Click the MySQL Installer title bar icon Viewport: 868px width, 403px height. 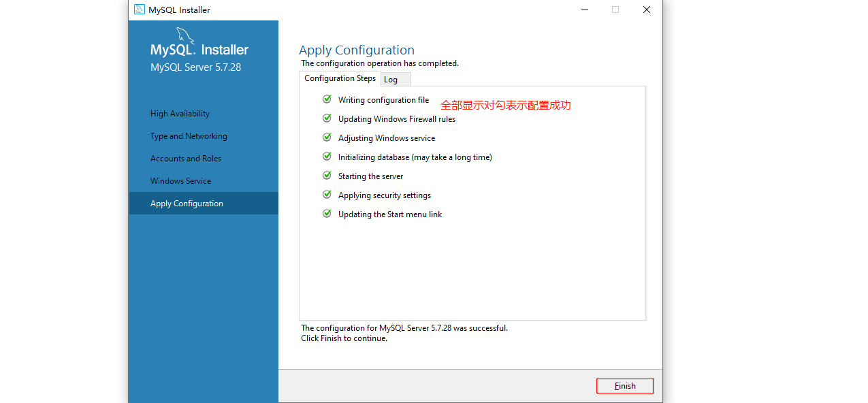pos(140,10)
